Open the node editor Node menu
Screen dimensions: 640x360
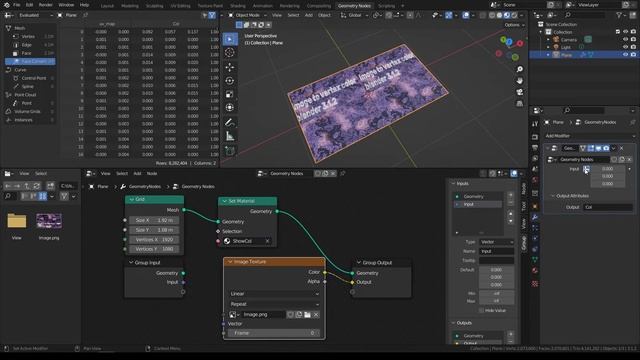click(152, 173)
